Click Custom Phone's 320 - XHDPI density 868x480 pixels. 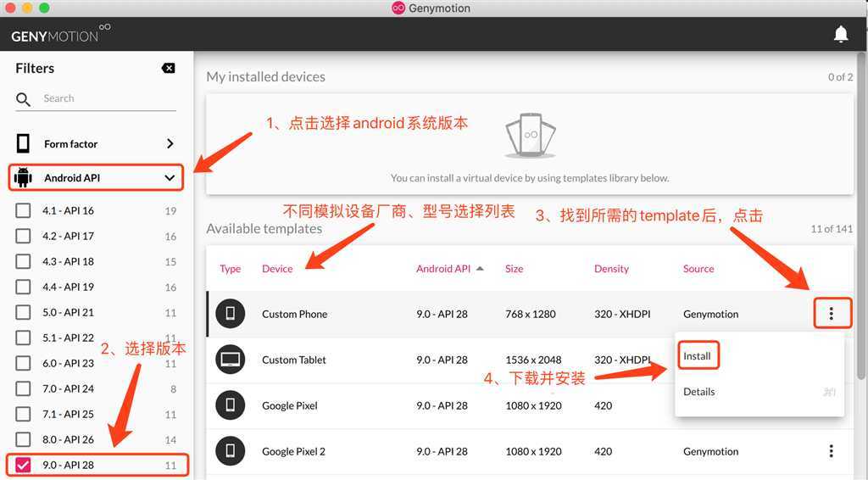pos(623,314)
